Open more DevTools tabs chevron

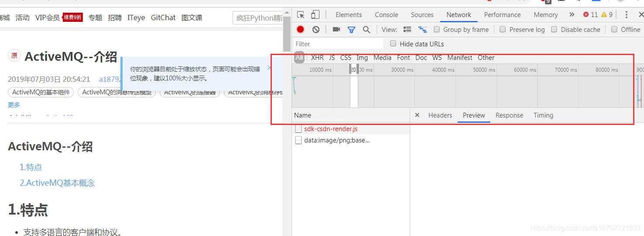572,15
